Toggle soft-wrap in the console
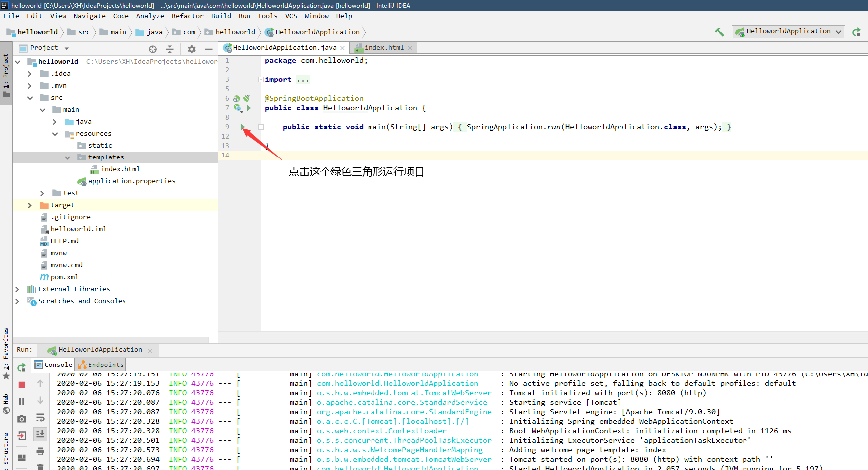868x470 pixels. click(40, 418)
